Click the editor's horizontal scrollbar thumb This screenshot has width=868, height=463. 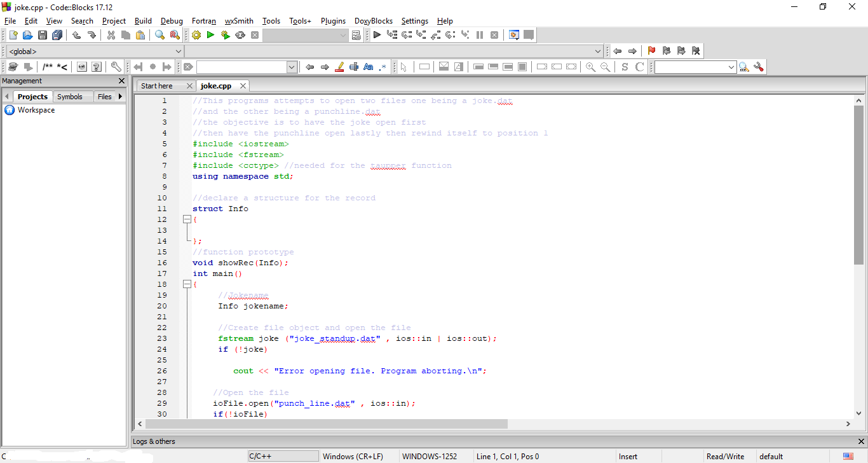point(326,424)
